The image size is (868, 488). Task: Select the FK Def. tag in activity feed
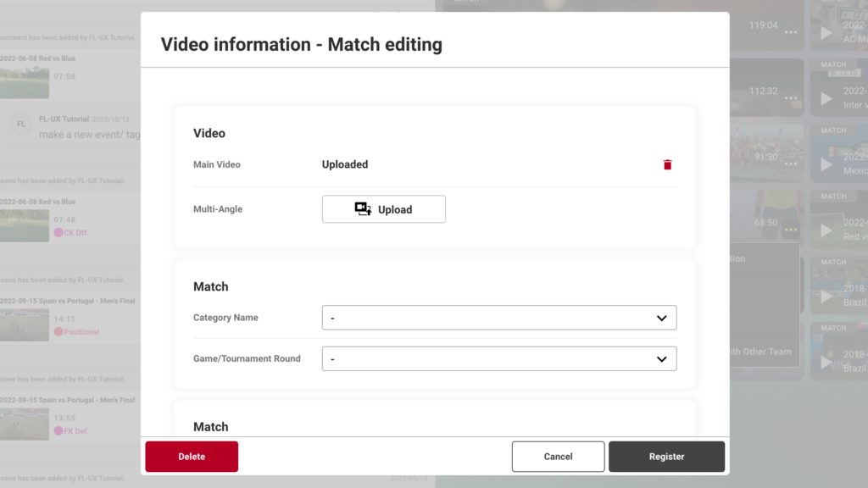(x=71, y=431)
